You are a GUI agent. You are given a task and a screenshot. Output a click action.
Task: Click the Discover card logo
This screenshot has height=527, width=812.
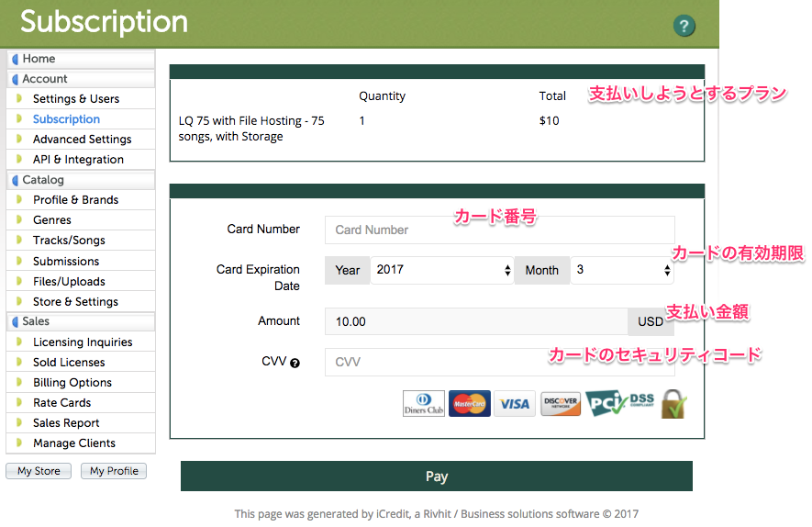561,404
